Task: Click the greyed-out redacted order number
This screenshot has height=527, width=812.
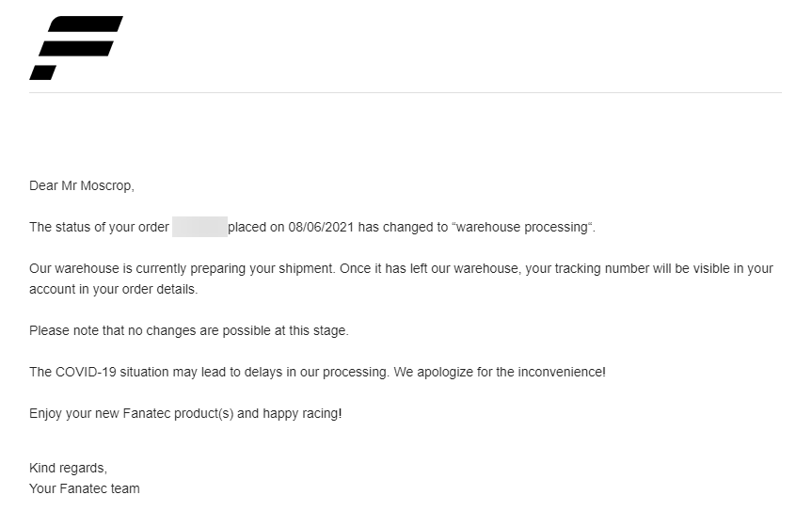Action: (199, 227)
